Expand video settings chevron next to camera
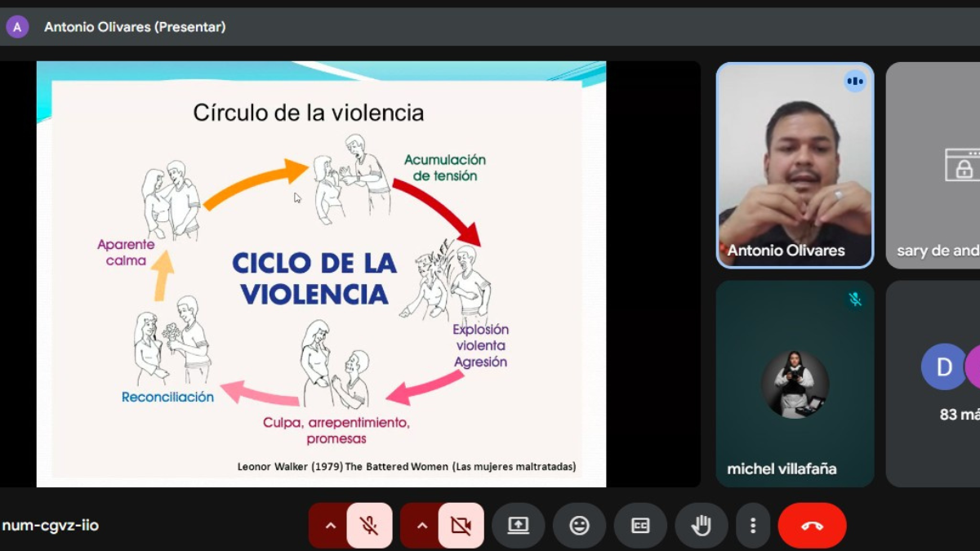 click(x=421, y=526)
